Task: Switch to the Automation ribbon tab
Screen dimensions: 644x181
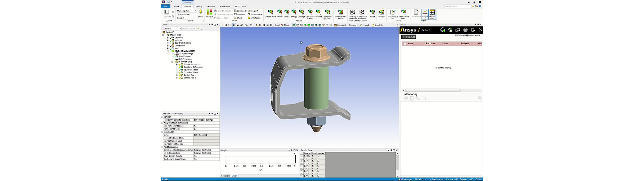Action: pos(225,6)
